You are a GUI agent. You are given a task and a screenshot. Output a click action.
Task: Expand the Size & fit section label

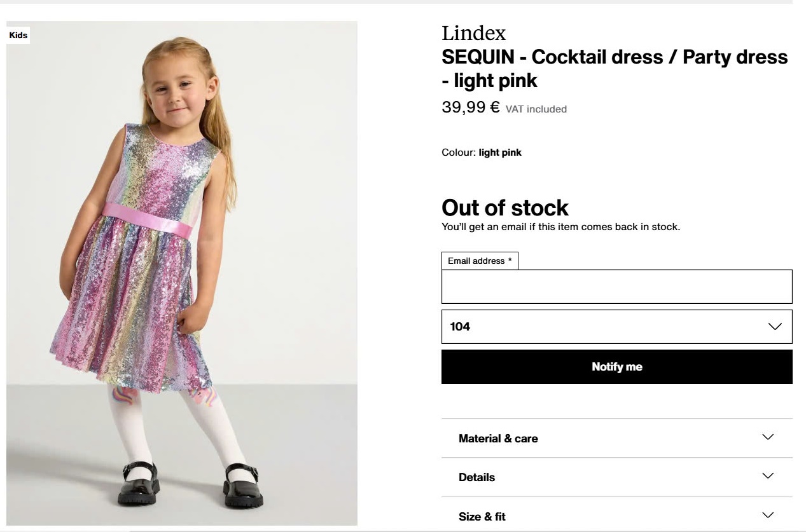482,517
